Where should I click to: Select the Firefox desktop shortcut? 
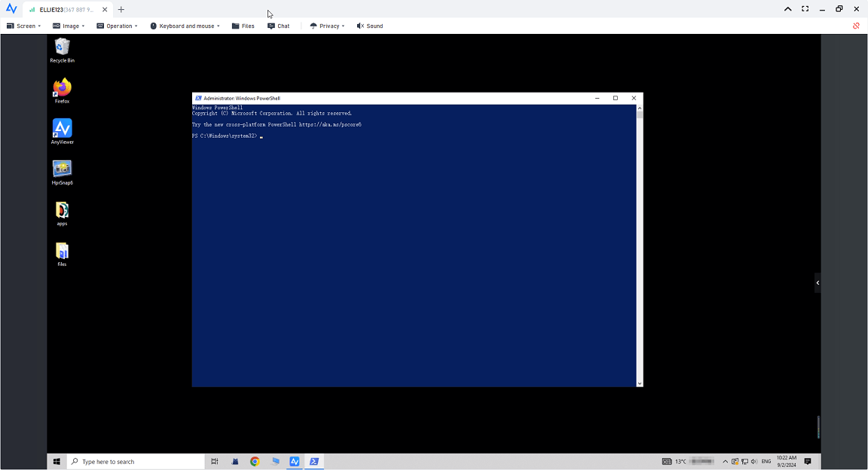click(x=62, y=91)
